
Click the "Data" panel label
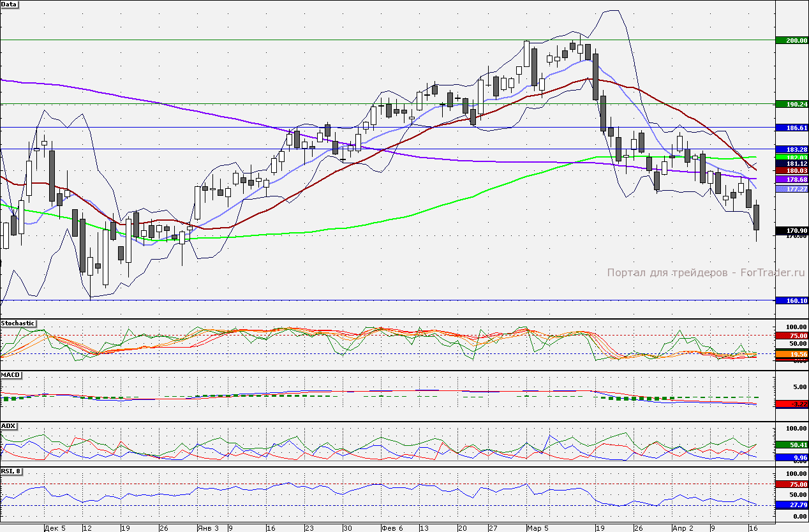tap(10, 4)
